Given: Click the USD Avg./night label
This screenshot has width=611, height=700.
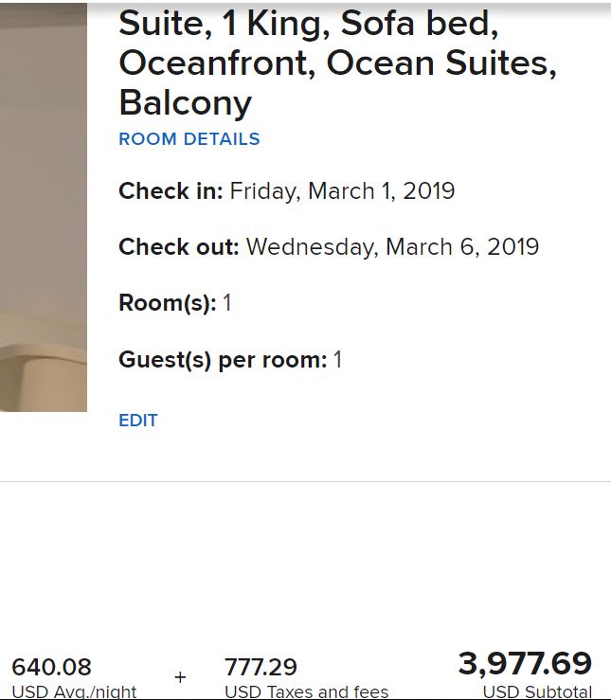Looking at the screenshot, I should click(74, 692).
